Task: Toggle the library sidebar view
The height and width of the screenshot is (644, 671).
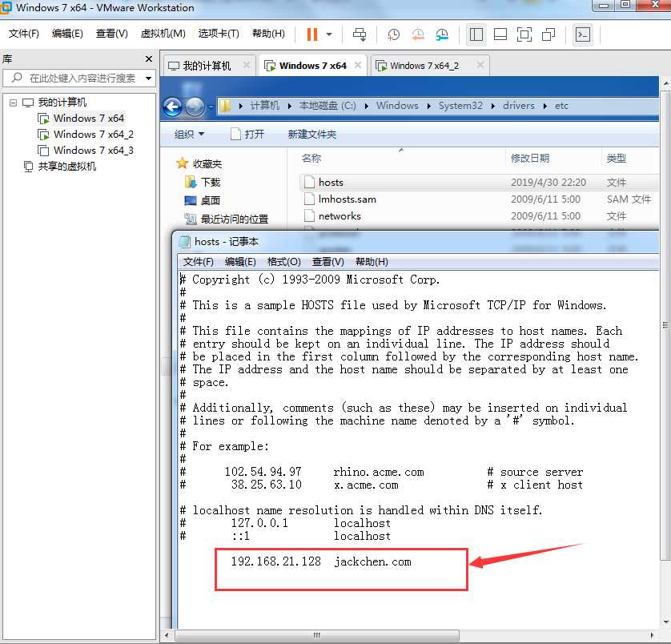Action: click(x=476, y=34)
